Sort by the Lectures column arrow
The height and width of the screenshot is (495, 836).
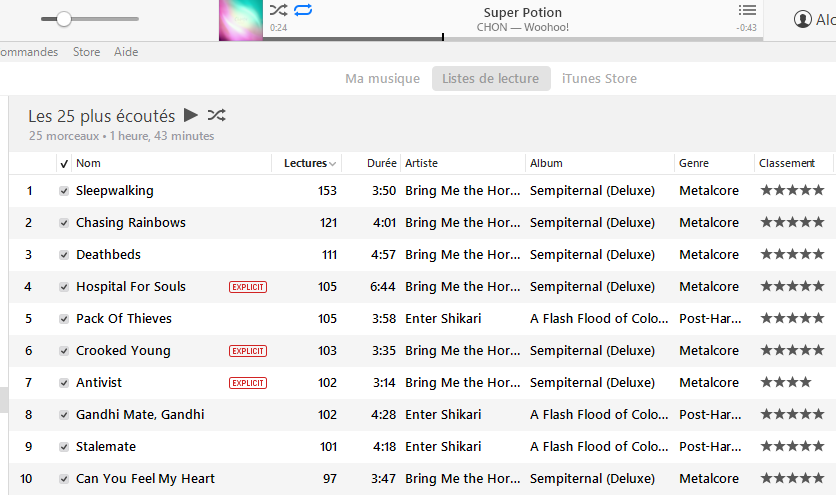(x=333, y=164)
